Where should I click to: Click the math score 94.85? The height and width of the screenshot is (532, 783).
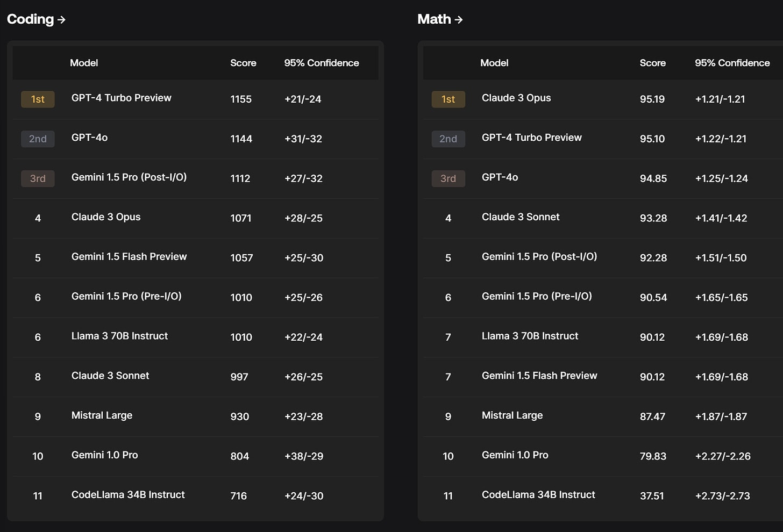653,179
